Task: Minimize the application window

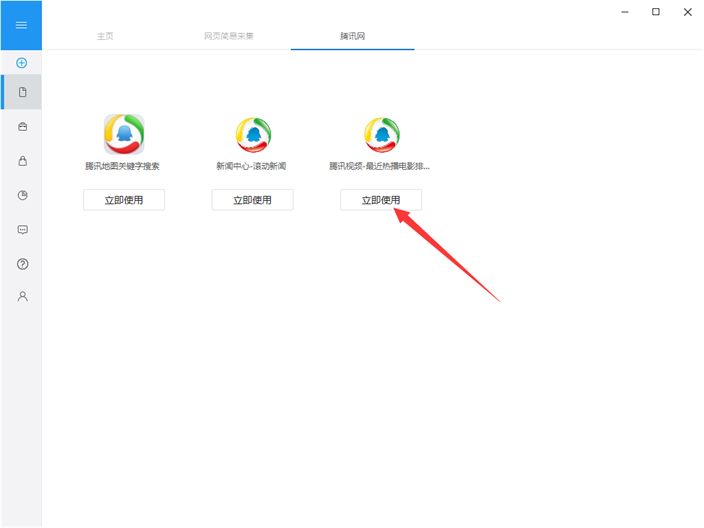Action: point(625,12)
